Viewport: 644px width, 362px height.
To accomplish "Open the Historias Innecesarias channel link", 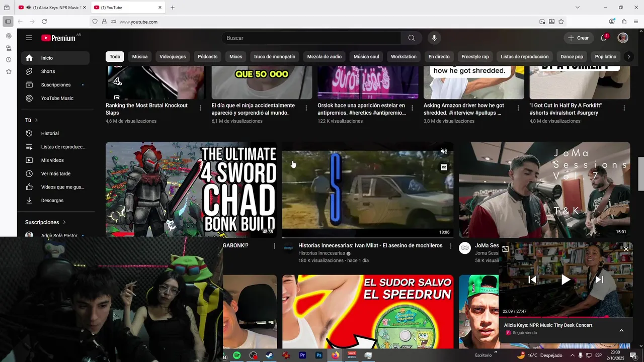I will (321, 253).
